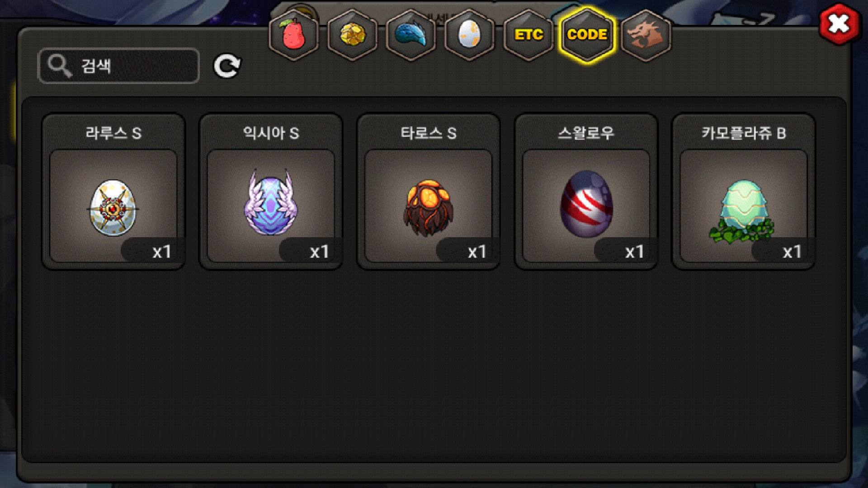Open the brown dragon head tab
868x488 pixels.
[646, 35]
